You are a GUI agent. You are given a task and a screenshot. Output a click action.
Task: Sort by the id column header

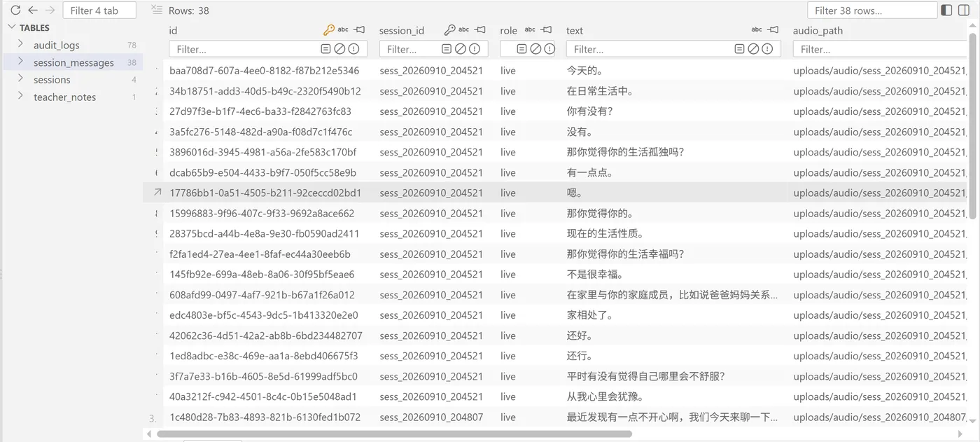pyautogui.click(x=173, y=31)
